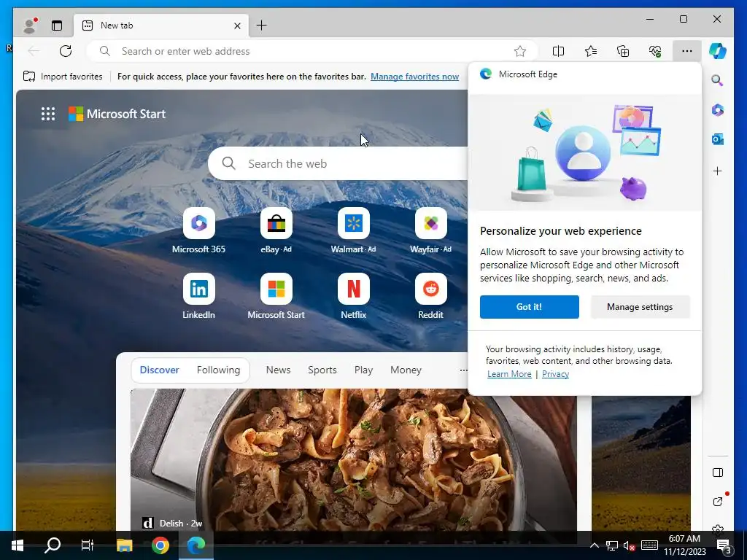The width and height of the screenshot is (747, 560).
Task: Open the Learn More link
Action: pos(508,374)
